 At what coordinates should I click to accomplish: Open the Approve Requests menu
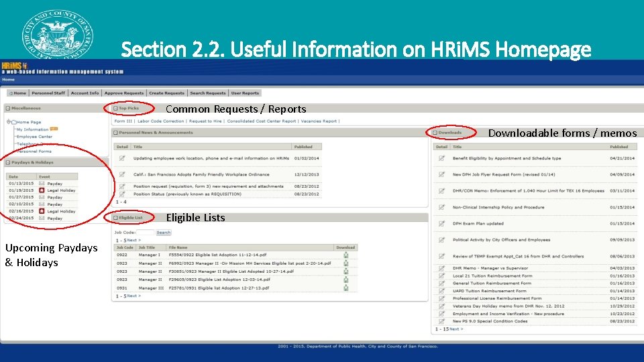(x=124, y=93)
